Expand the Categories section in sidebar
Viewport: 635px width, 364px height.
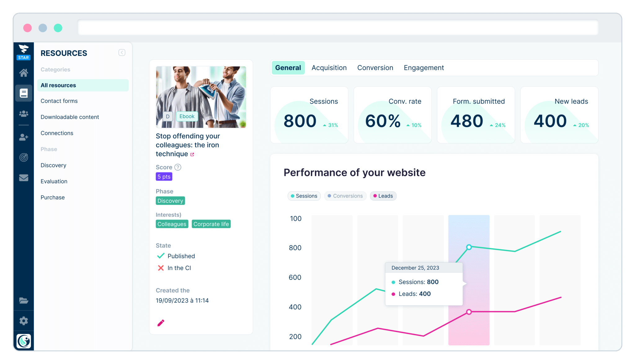coord(56,69)
